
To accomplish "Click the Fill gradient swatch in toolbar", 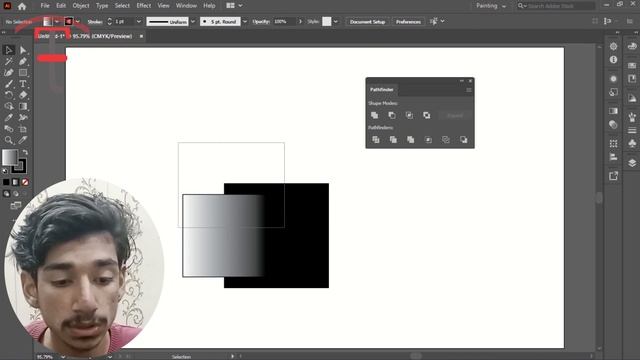I will pyautogui.click(x=10, y=158).
